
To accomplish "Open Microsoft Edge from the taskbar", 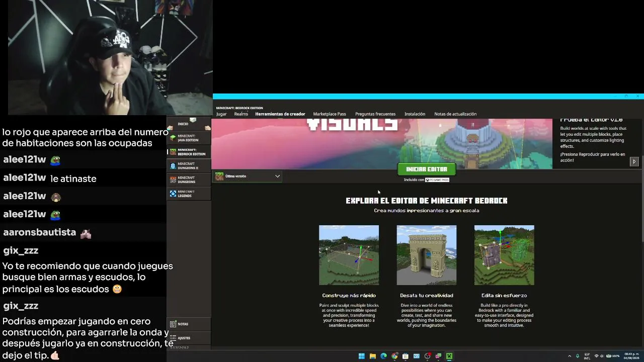I will 383,356.
